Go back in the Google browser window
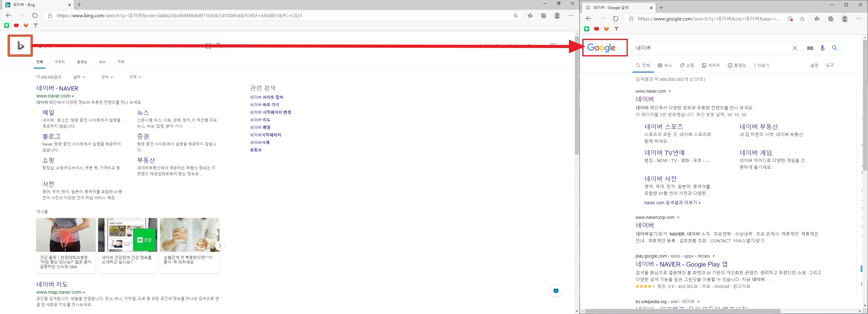The height and width of the screenshot is (314, 868). pos(588,19)
